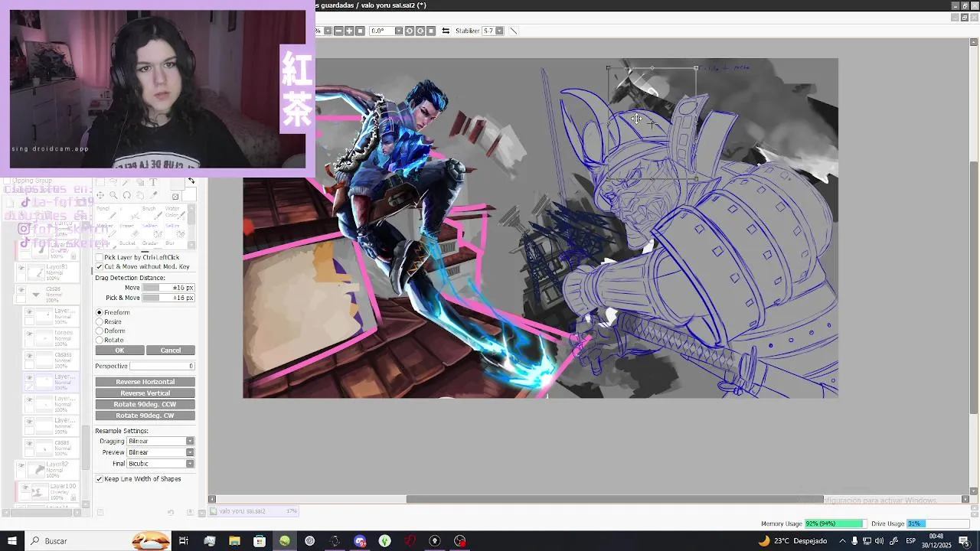This screenshot has height=551, width=980.
Task: Click Rotate 90deg. CW
Action: (145, 416)
